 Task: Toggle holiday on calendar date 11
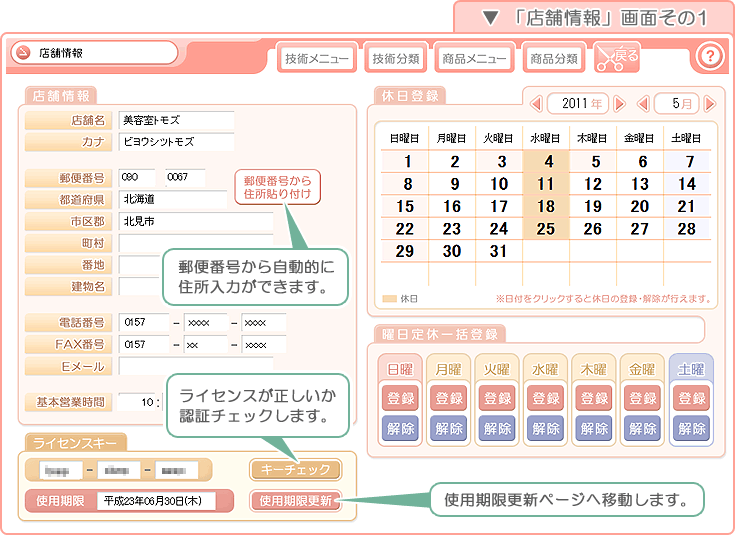(x=545, y=184)
